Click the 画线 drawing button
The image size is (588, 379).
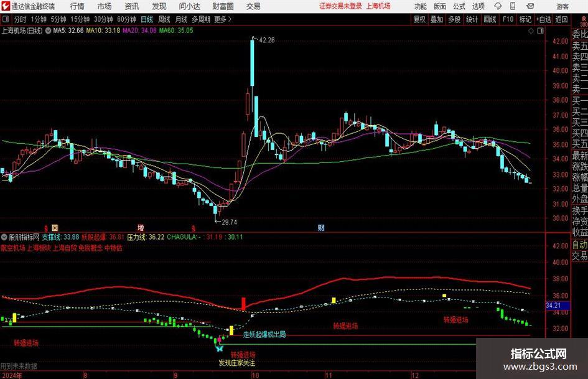(x=490, y=19)
